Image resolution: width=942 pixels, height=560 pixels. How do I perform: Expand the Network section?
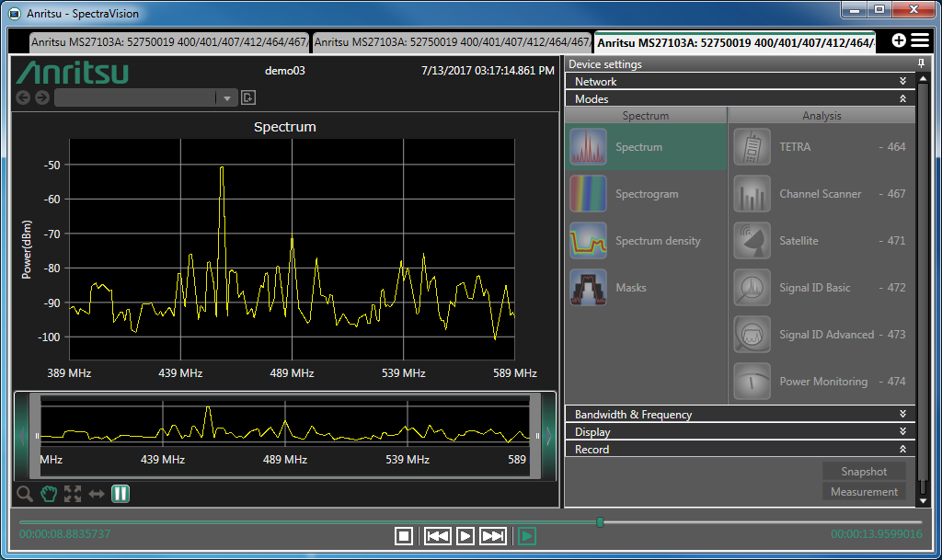pyautogui.click(x=902, y=82)
